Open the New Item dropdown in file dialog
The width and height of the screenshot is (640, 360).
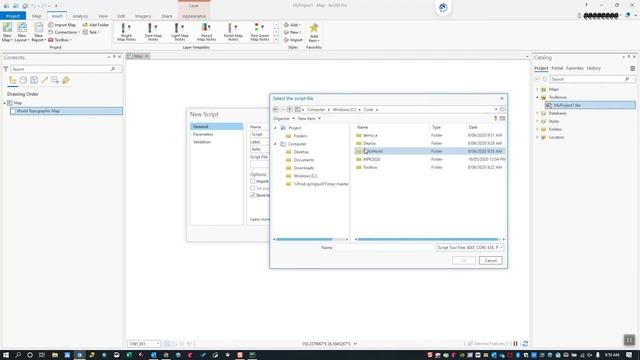[309, 118]
